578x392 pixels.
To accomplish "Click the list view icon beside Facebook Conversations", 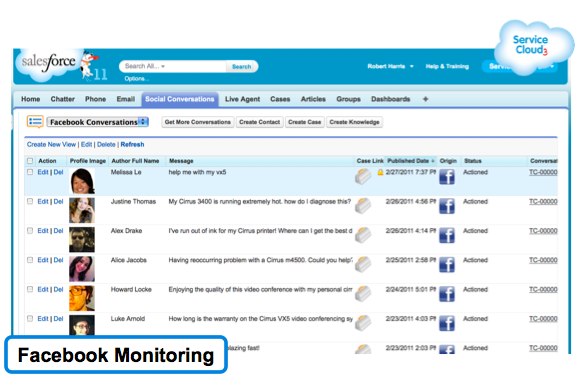I will pos(35,122).
